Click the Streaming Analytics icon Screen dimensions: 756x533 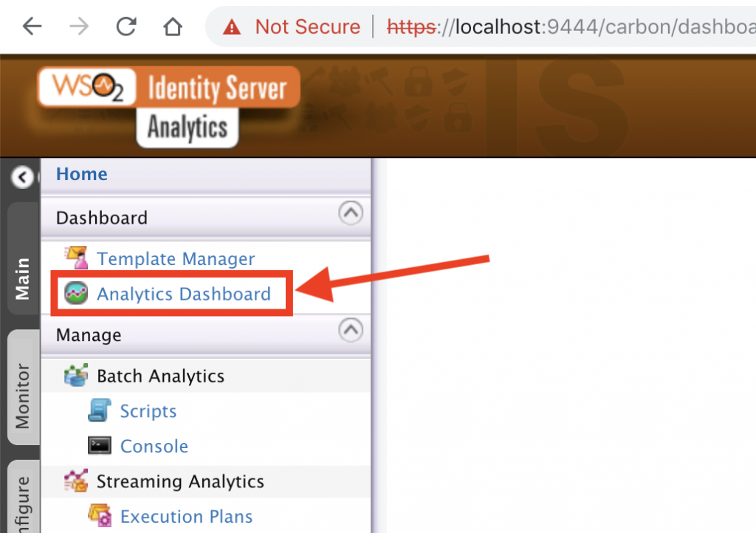[x=76, y=481]
